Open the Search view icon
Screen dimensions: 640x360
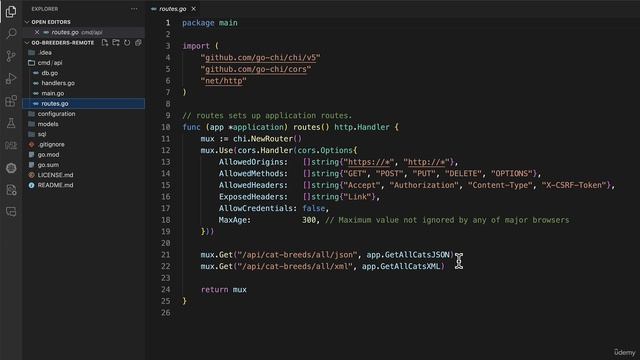[11, 33]
